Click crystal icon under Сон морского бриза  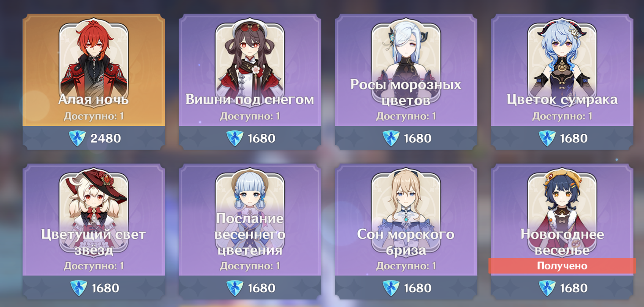pos(390,288)
